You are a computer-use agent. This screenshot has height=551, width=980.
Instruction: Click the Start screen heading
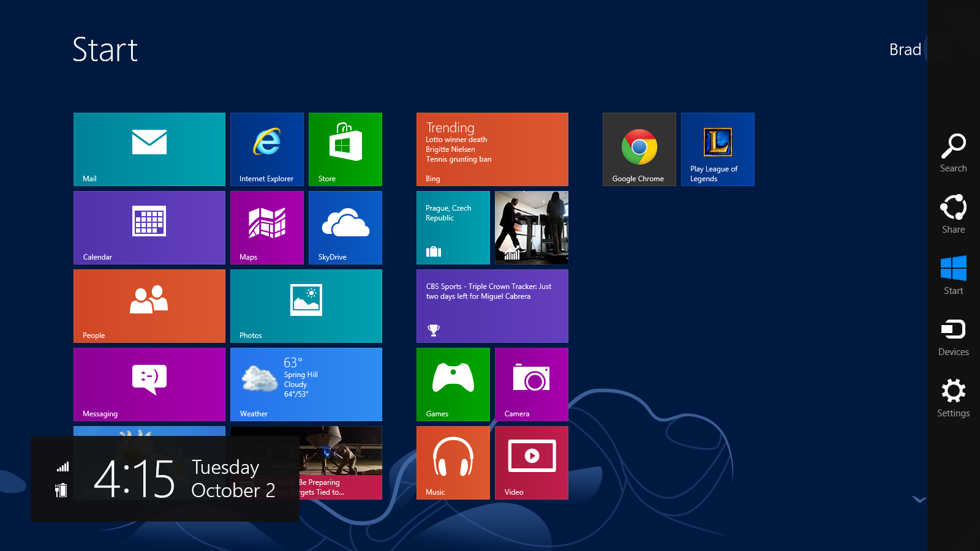tap(105, 50)
